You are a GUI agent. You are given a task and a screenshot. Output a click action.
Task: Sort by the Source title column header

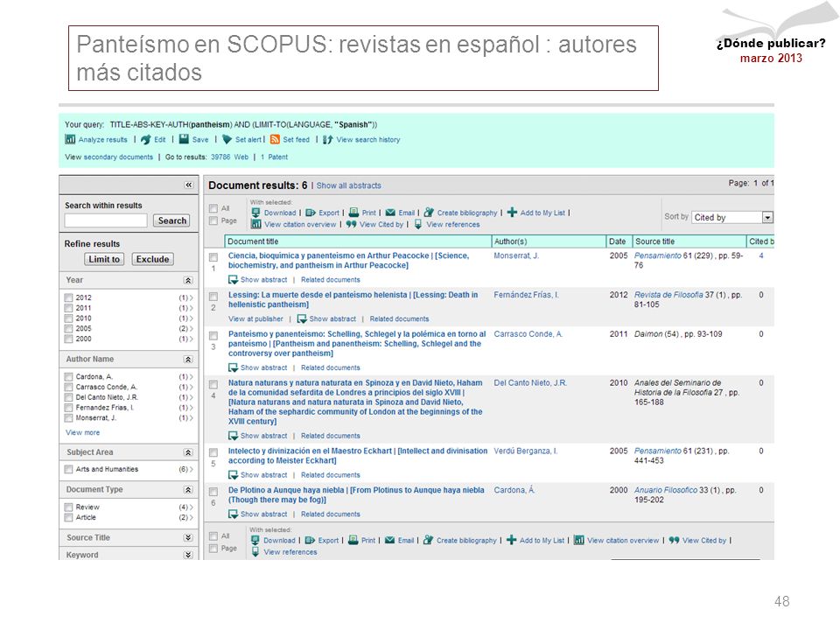click(689, 241)
